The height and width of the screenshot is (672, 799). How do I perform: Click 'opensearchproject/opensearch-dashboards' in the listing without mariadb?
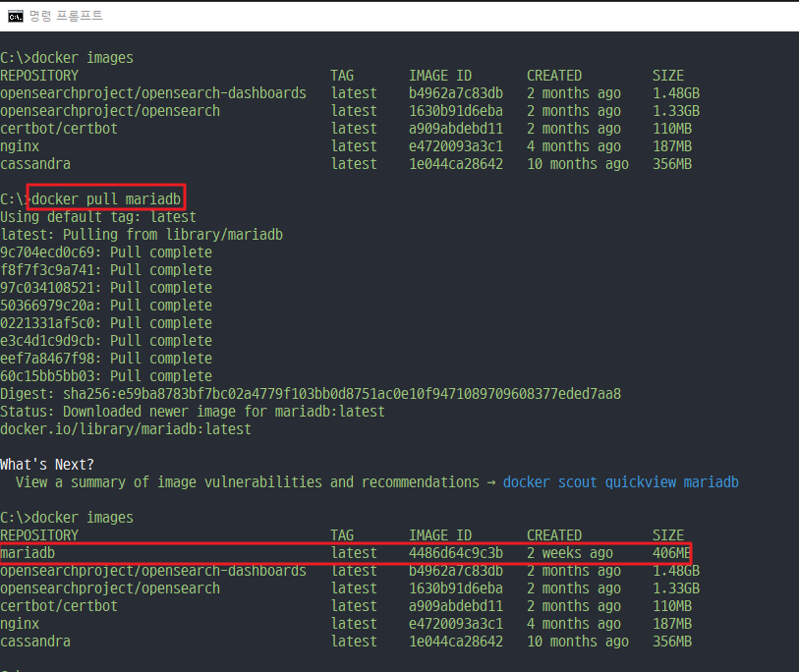153,93
